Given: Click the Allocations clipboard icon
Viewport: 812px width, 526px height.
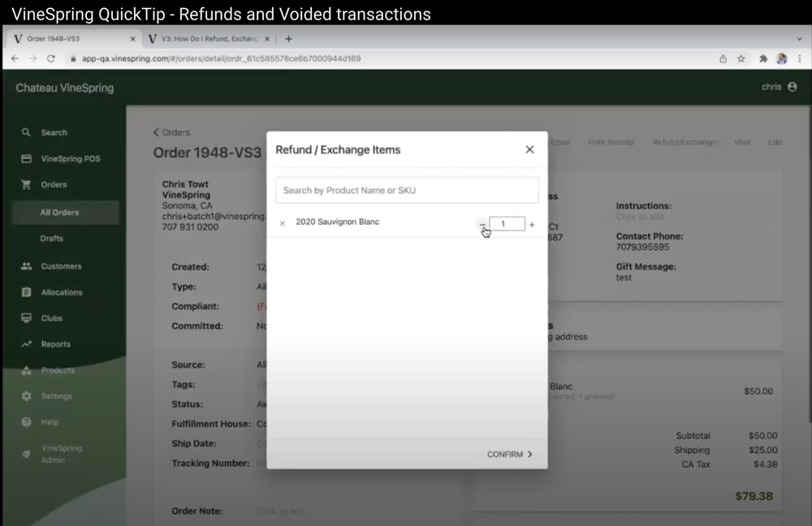Looking at the screenshot, I should [26, 292].
